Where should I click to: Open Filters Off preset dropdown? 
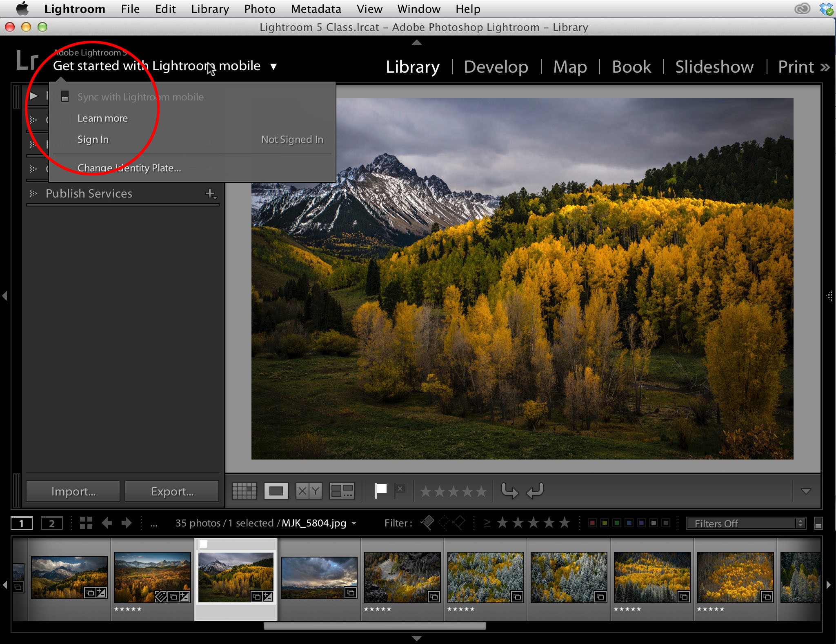(x=746, y=524)
